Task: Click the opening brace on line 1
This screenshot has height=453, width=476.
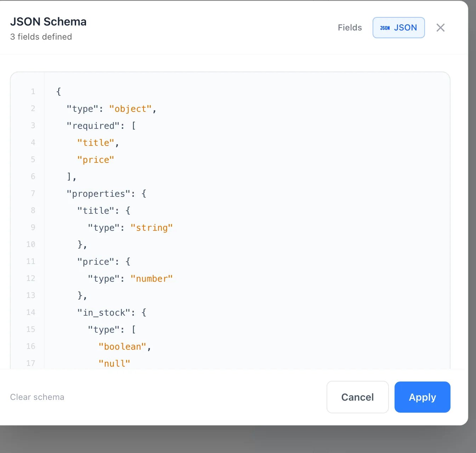Action: tap(58, 92)
